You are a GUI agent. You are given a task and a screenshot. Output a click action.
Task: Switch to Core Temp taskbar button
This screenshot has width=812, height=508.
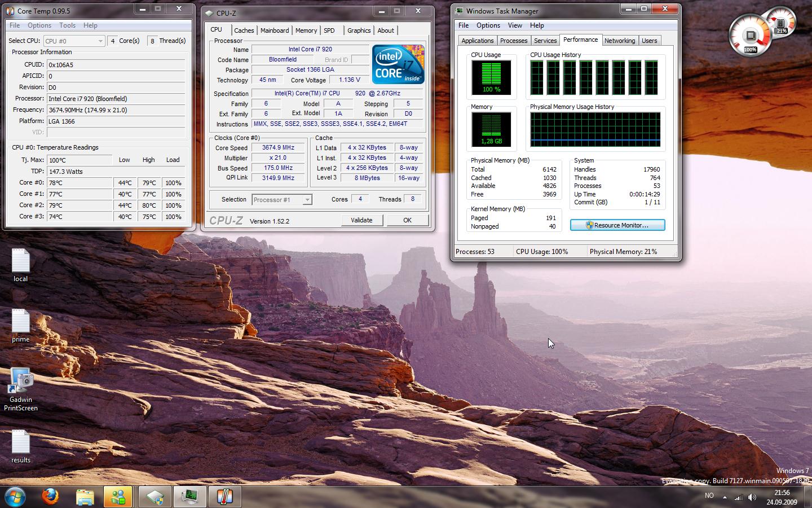pyautogui.click(x=225, y=497)
